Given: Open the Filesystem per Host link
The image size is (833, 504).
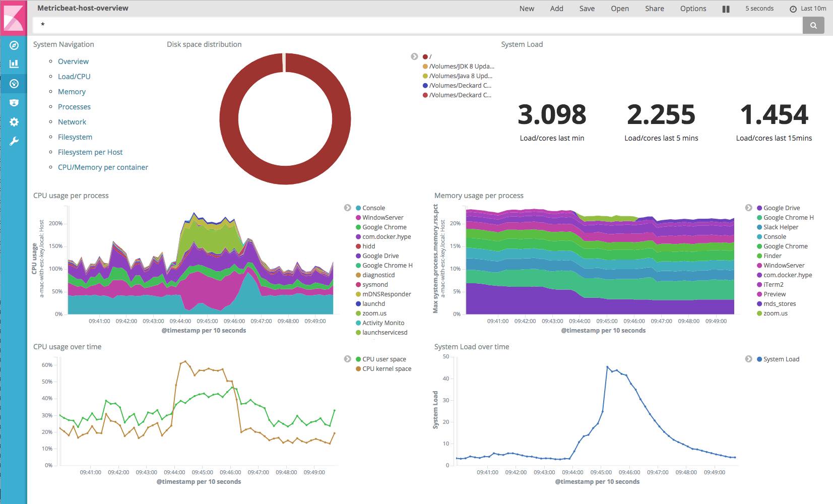Looking at the screenshot, I should 90,152.
